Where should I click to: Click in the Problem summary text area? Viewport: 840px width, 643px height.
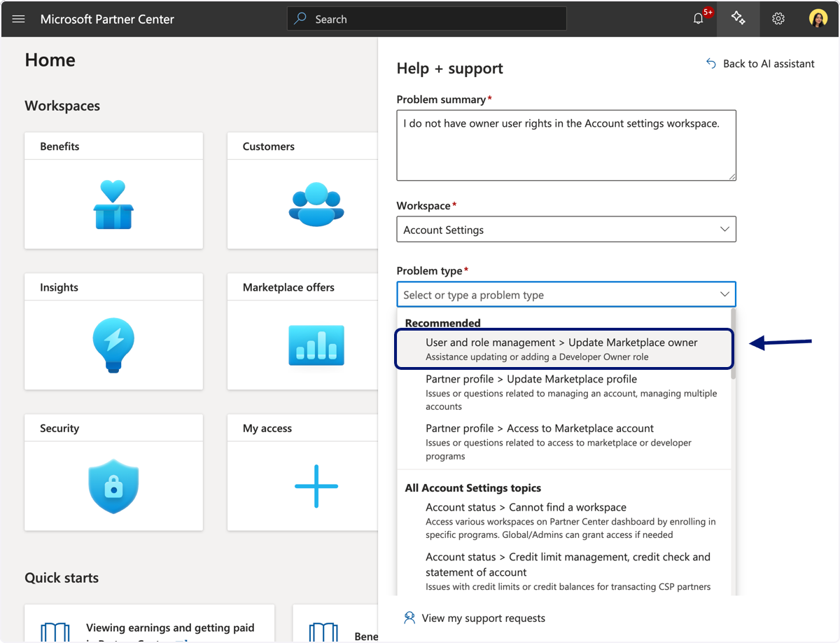coord(566,145)
